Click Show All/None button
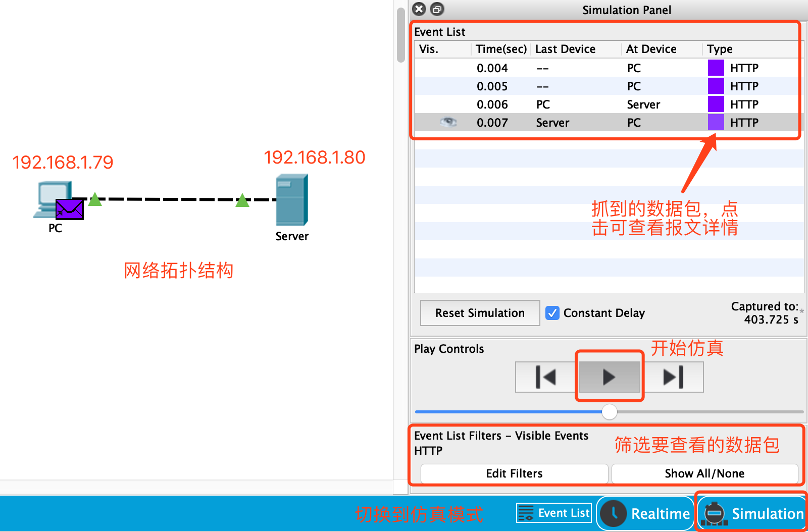This screenshot has width=808, height=532. point(704,473)
